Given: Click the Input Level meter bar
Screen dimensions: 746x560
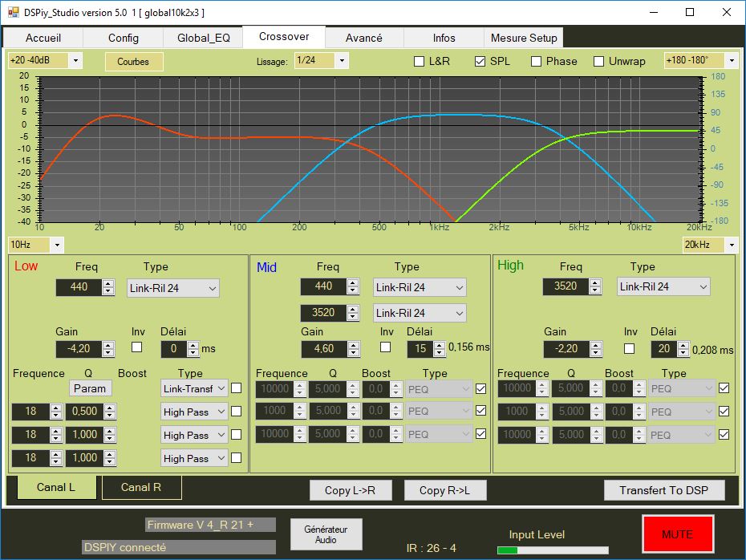Looking at the screenshot, I should point(552,550).
